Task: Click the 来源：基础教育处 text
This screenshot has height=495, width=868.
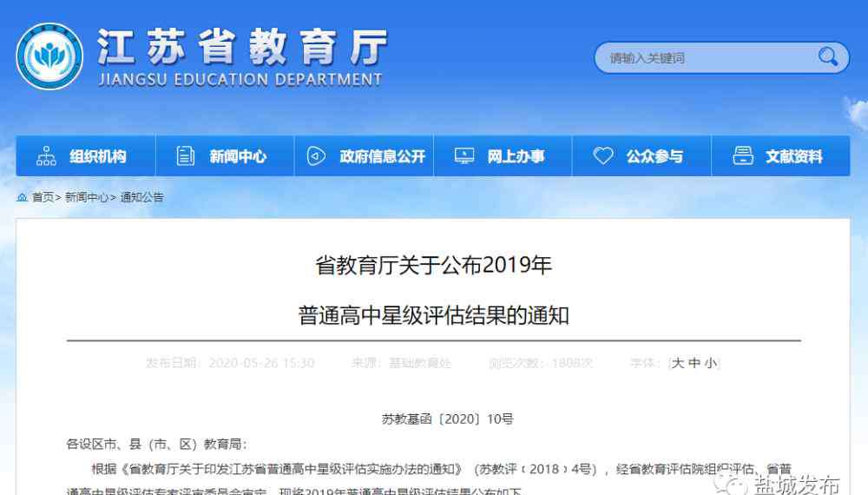Action: pos(401,363)
